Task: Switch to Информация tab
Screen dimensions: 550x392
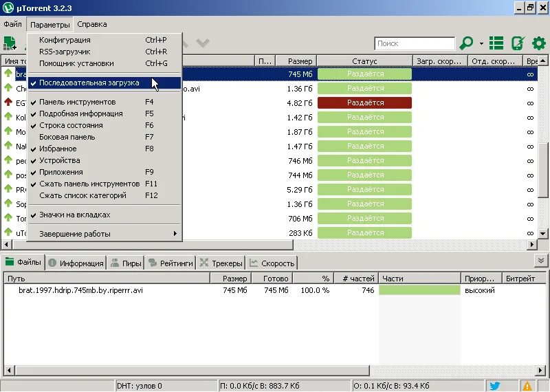Action: click(76, 263)
